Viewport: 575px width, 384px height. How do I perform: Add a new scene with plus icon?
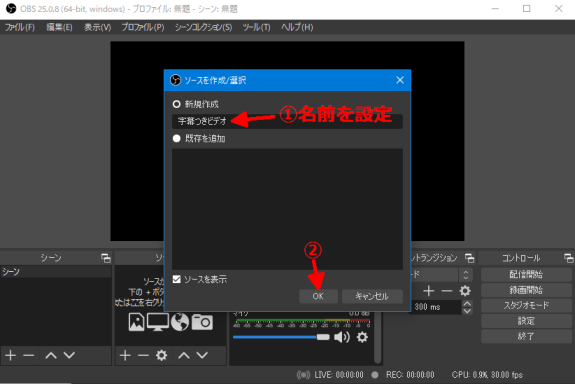(11, 355)
